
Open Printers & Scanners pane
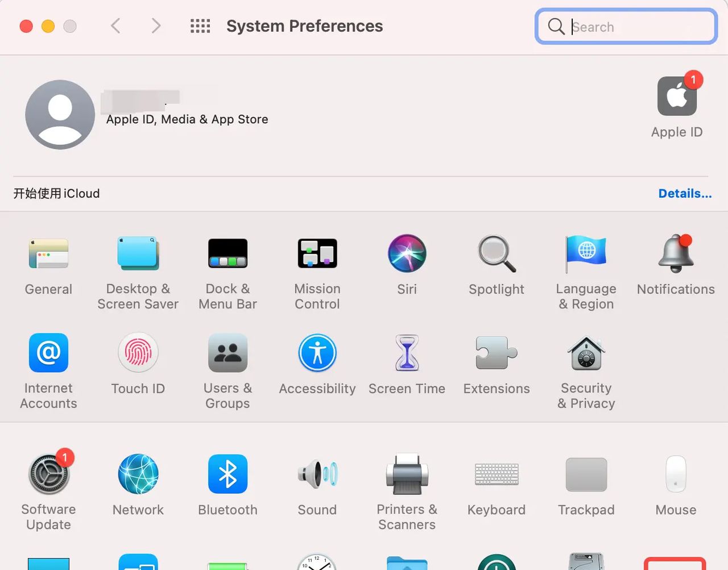pyautogui.click(x=407, y=474)
